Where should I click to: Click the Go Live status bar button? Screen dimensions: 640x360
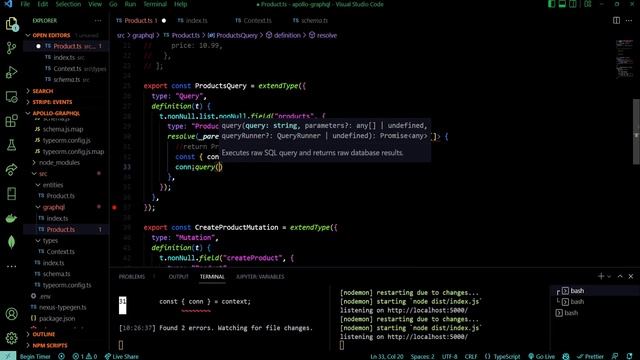[x=541, y=356]
